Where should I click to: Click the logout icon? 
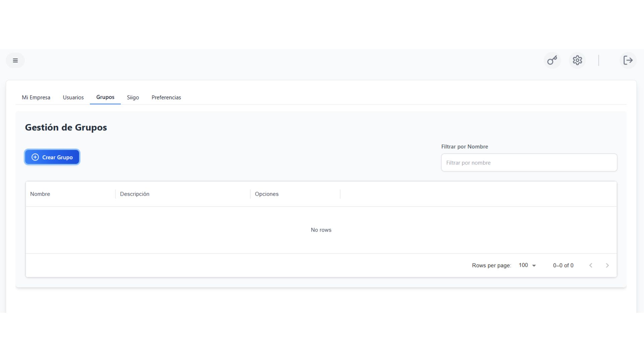(x=628, y=60)
